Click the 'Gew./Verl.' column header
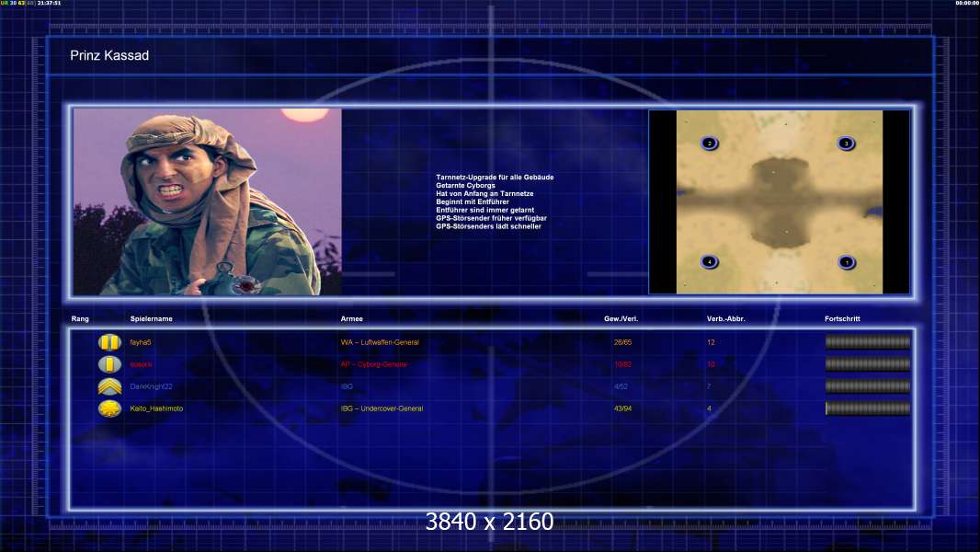 tap(621, 319)
